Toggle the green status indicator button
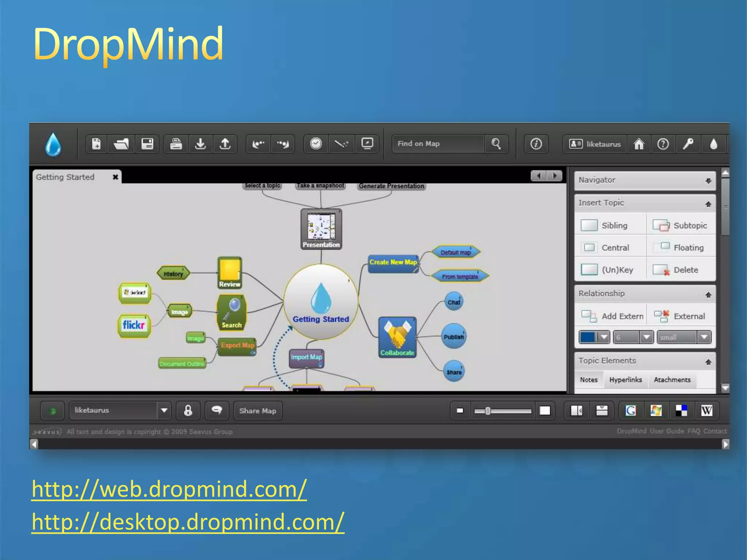The image size is (747, 560). point(53,411)
